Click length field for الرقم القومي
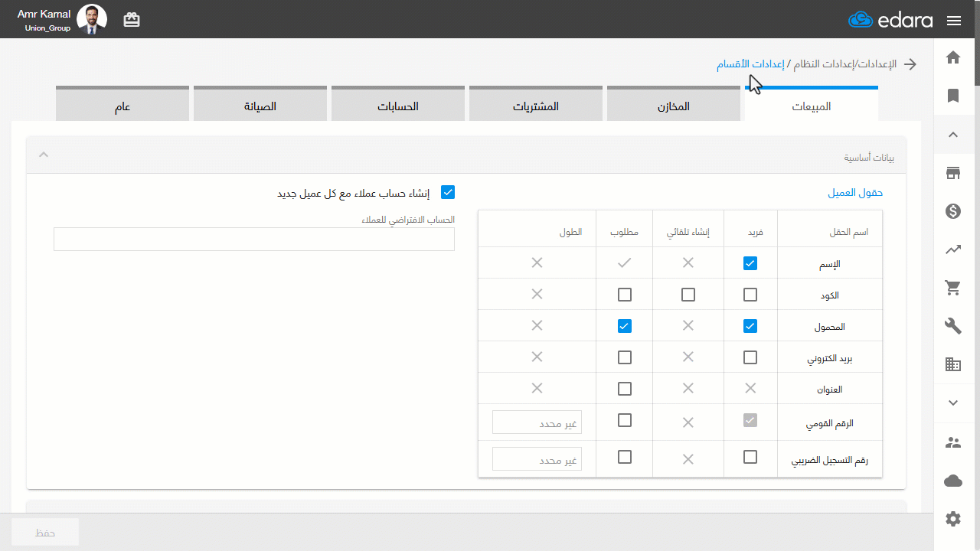 tap(537, 422)
